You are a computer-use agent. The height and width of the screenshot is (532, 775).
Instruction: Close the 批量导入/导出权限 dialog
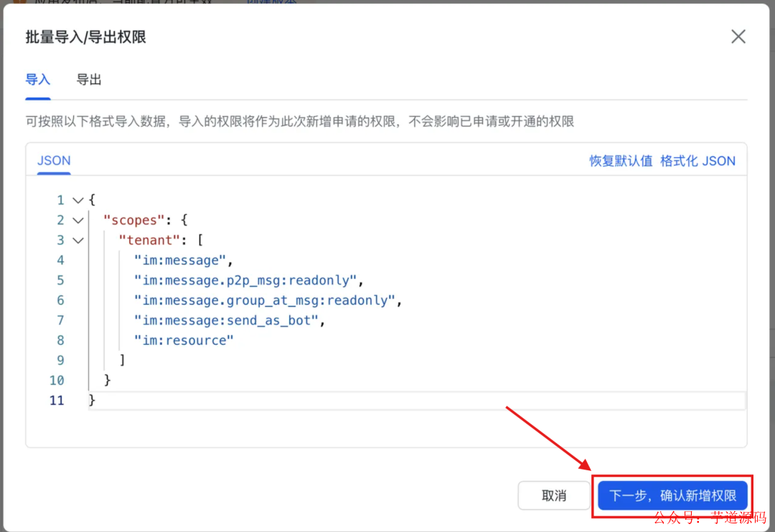738,36
